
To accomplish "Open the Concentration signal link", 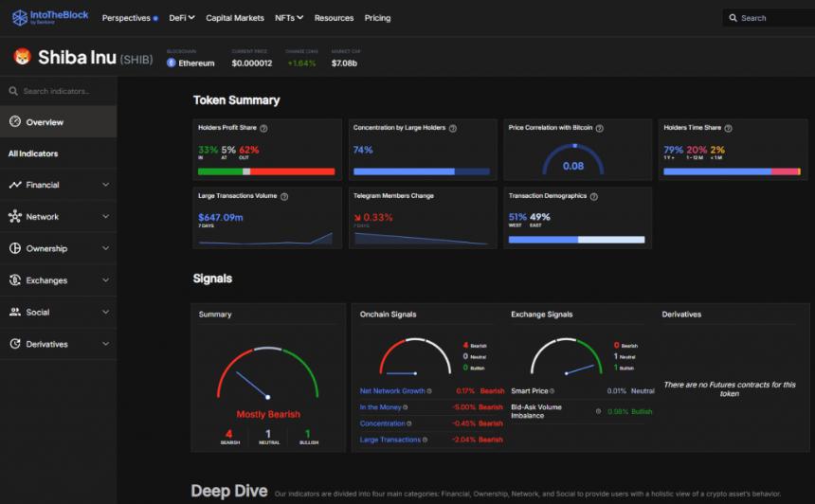I will [x=383, y=423].
